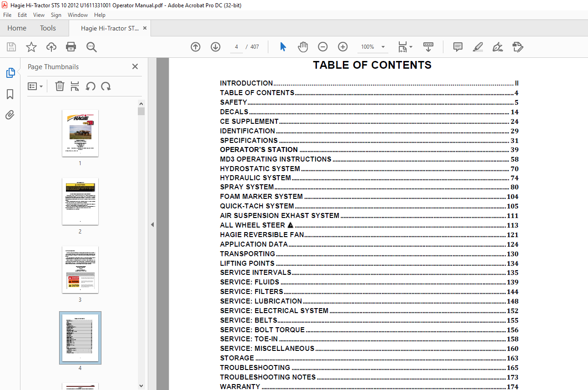Click the Save file icon
This screenshot has height=390, width=588.
pos(11,47)
